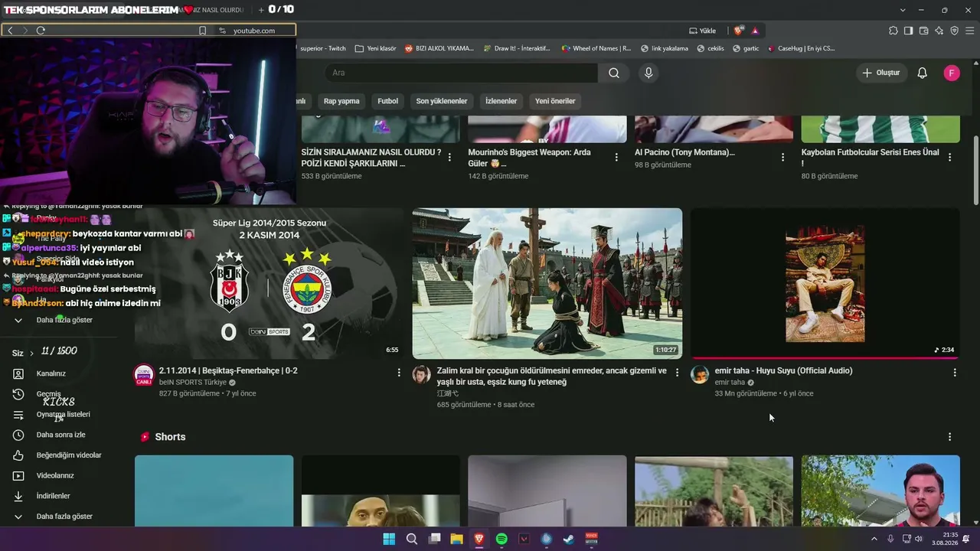Open Steam from the taskbar

pyautogui.click(x=569, y=539)
